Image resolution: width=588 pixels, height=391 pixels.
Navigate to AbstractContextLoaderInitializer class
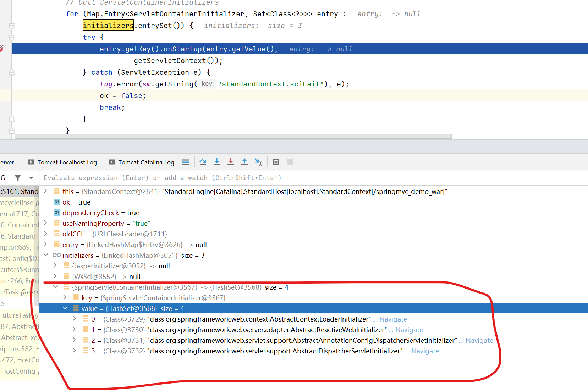pyautogui.click(x=393, y=319)
